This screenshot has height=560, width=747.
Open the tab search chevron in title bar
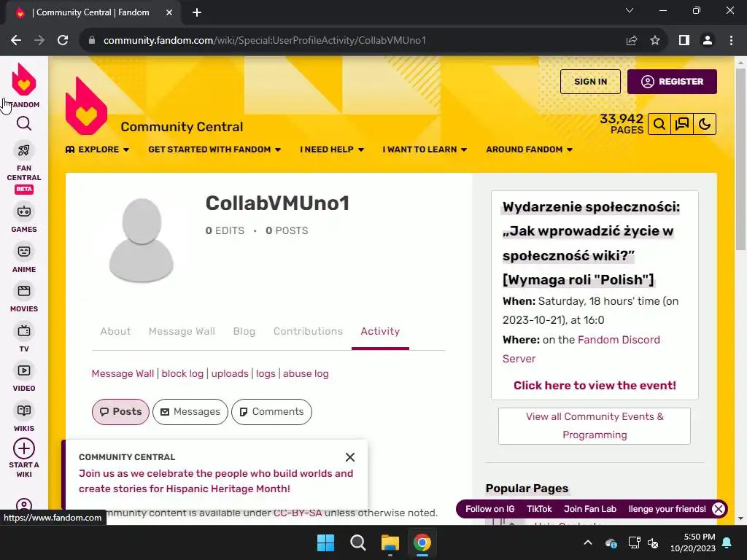(630, 10)
